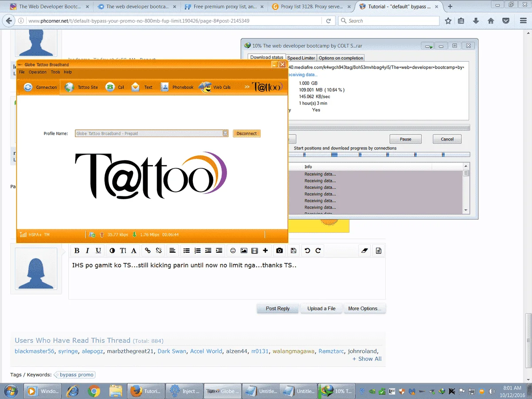
Task: Save draft with floppy disk icon
Action: coord(293,250)
